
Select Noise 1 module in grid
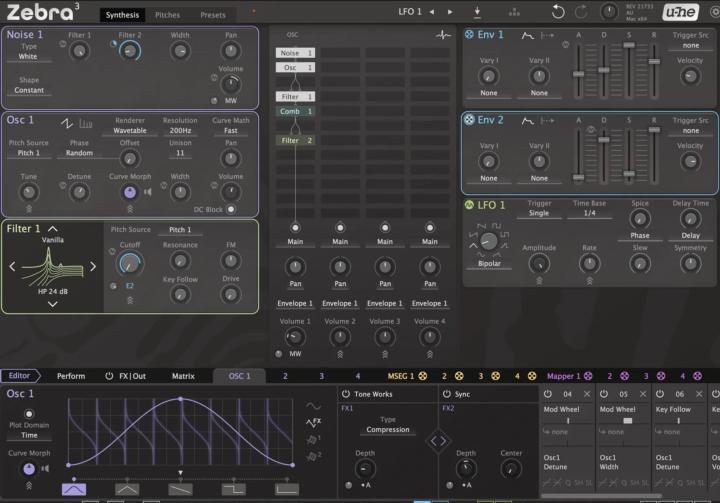tap(296, 53)
